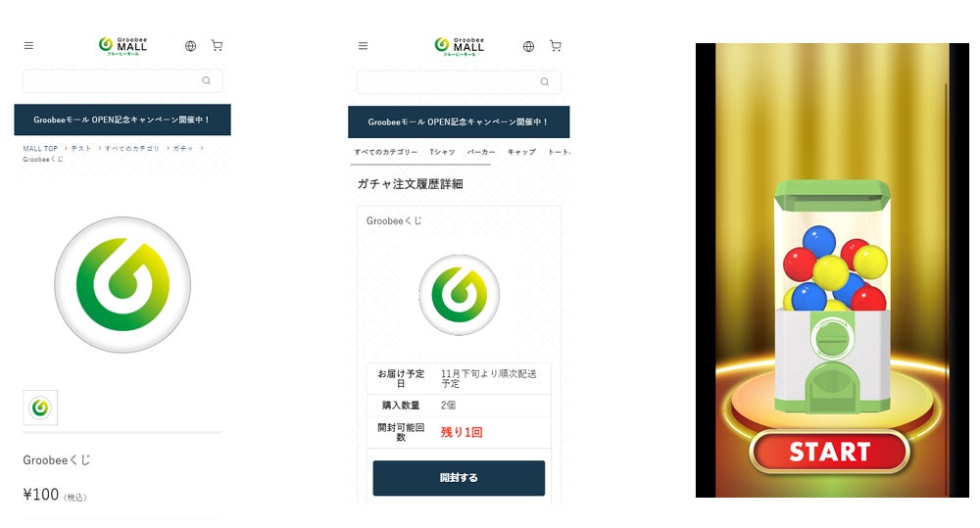Open hamburger menu on order history page
Viewport: 980px width, 528px height.
[364, 46]
